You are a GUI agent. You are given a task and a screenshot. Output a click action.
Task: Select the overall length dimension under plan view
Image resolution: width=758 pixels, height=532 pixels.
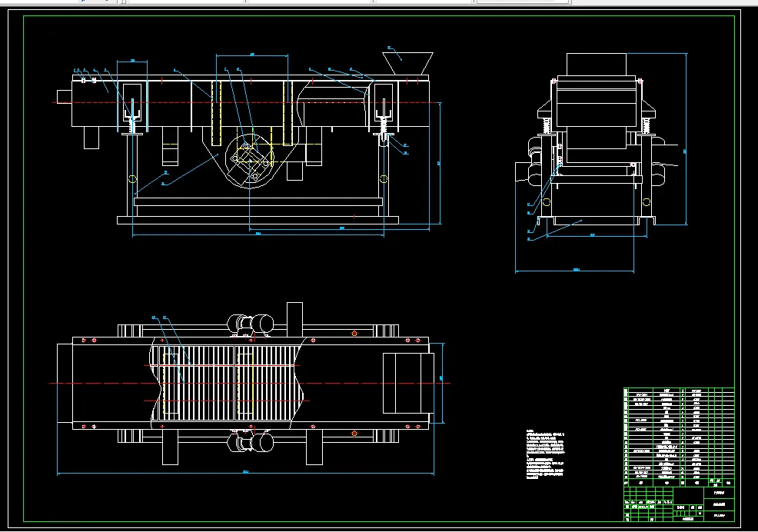click(x=245, y=473)
